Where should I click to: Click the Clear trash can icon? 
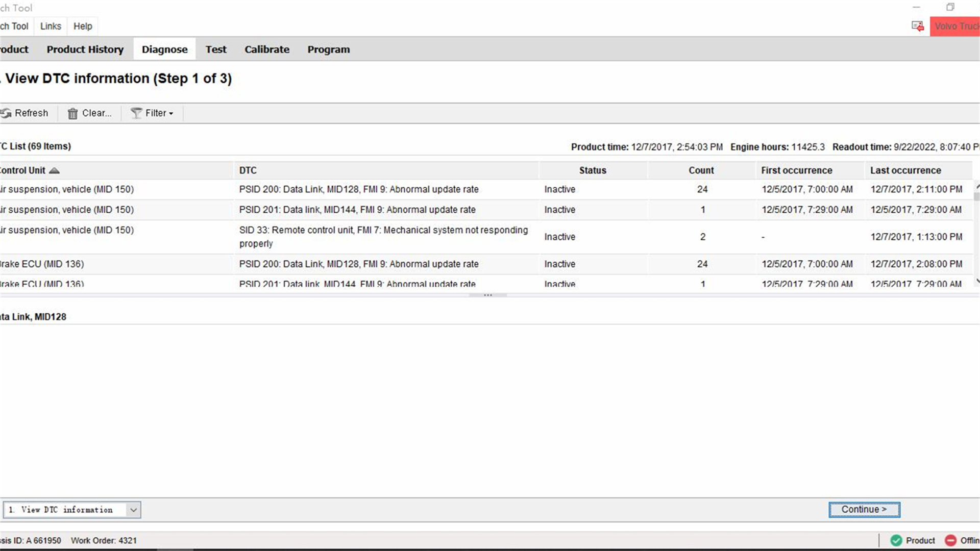point(73,113)
